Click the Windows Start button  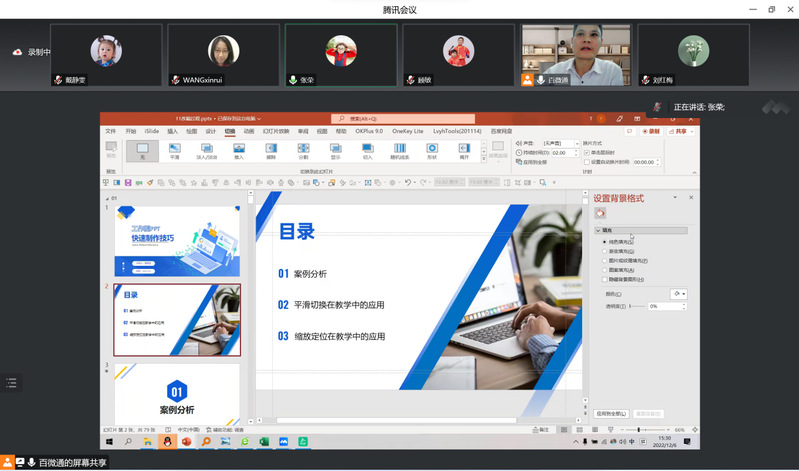click(110, 441)
